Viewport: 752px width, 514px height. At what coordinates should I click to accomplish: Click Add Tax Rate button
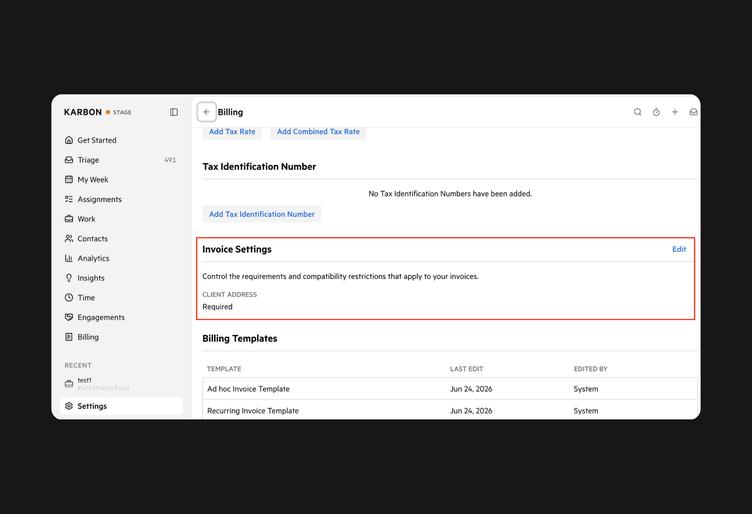tap(232, 132)
